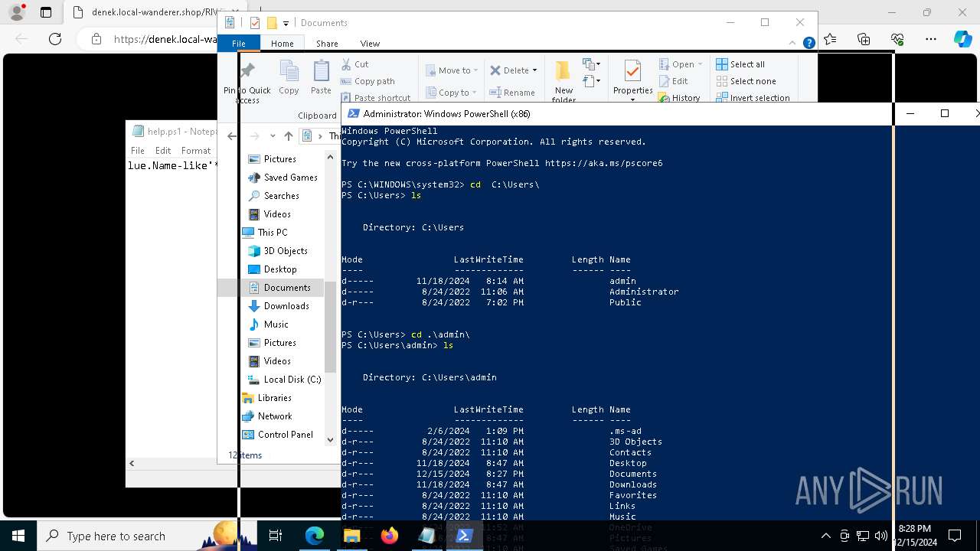The width and height of the screenshot is (980, 551).
Task: Open Properties from the Explorer ribbon
Action: (x=632, y=79)
